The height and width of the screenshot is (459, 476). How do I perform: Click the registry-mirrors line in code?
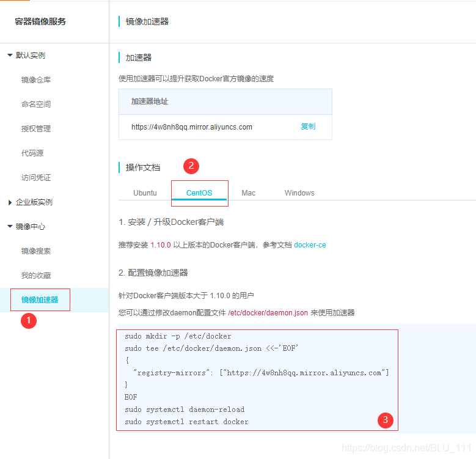(261, 373)
